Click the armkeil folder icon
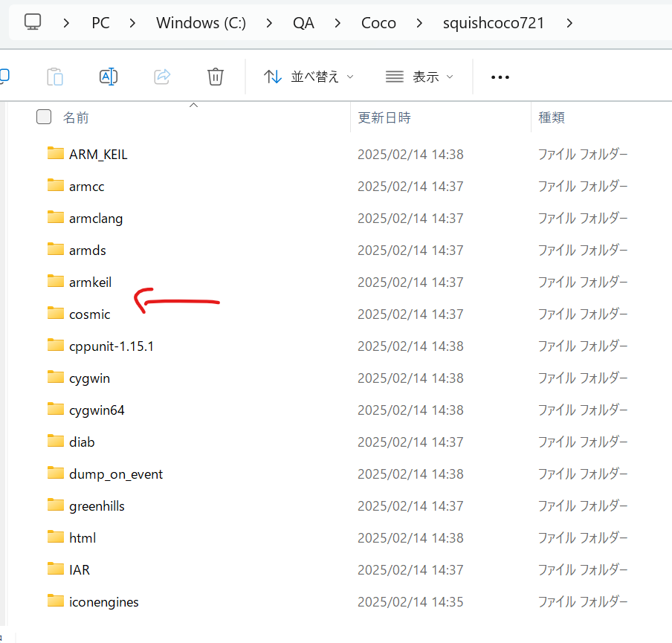The height and width of the screenshot is (643, 672). tap(55, 281)
